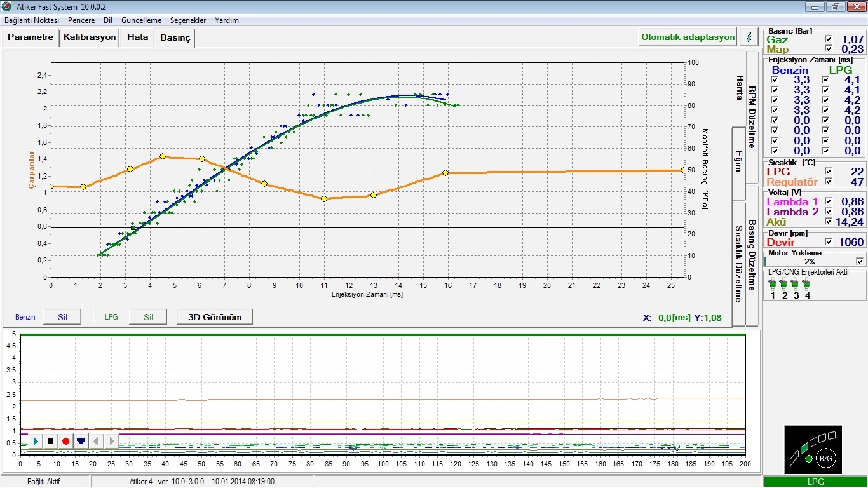Click the Devir value 1060

[850, 242]
